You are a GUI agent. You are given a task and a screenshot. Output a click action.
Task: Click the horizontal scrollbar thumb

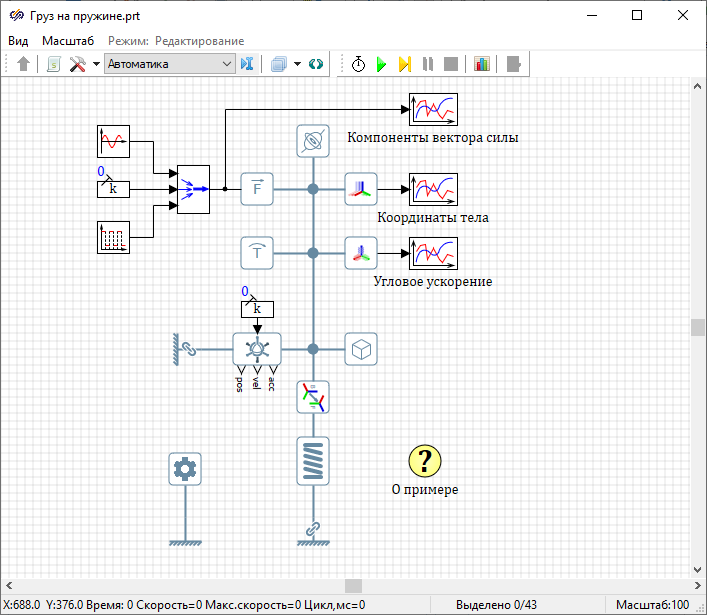(x=353, y=585)
